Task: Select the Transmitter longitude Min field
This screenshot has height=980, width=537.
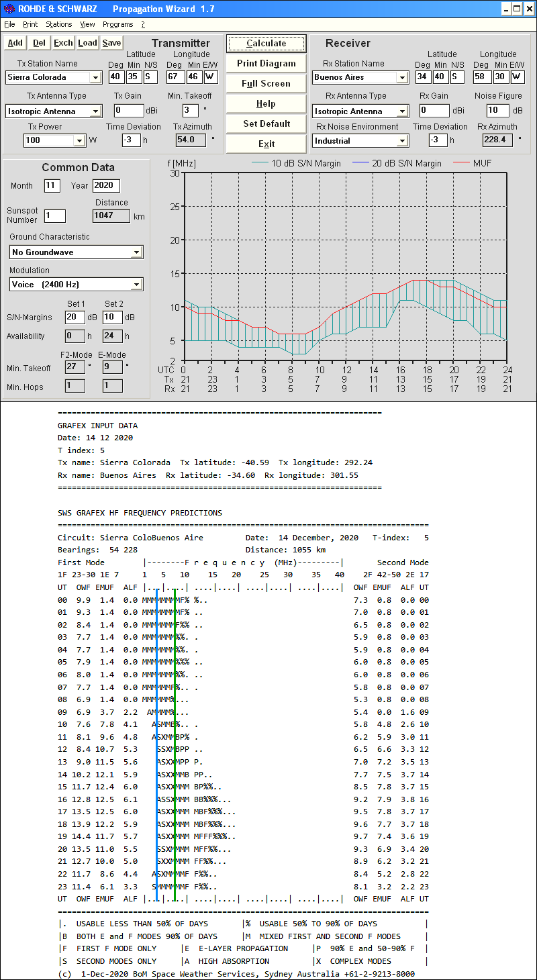Action: click(x=194, y=77)
